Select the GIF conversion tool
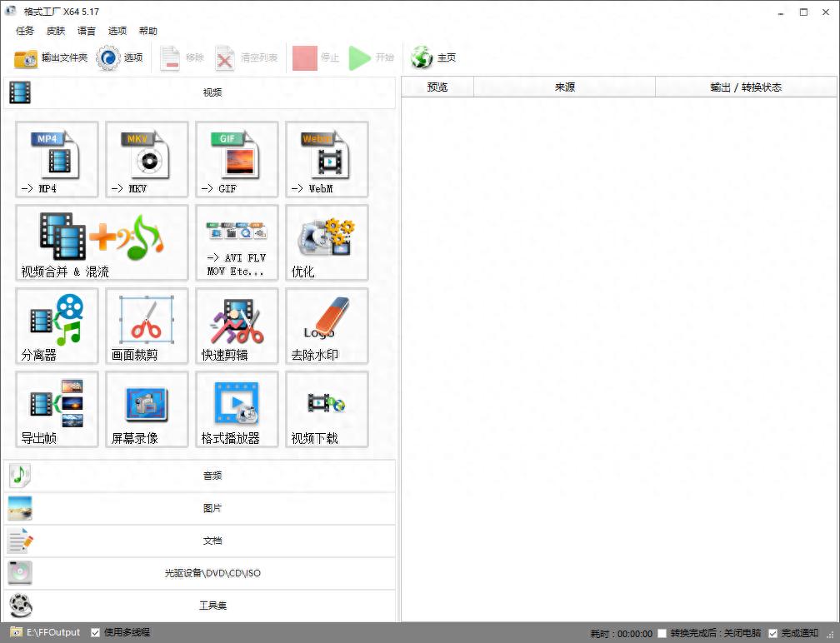 pyautogui.click(x=236, y=160)
